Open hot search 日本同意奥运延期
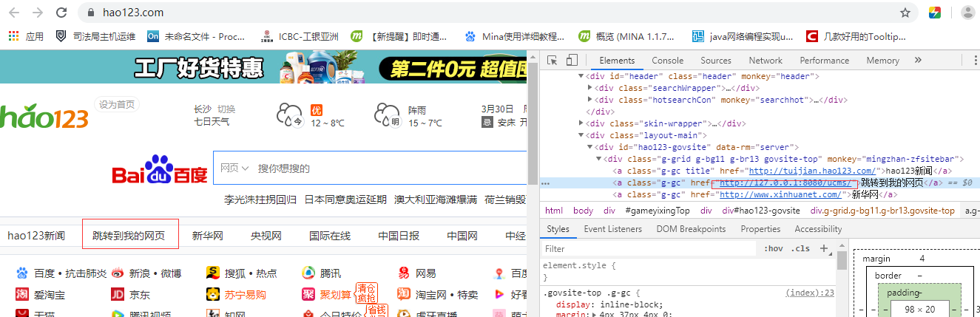This screenshot has width=980, height=317. [x=345, y=200]
